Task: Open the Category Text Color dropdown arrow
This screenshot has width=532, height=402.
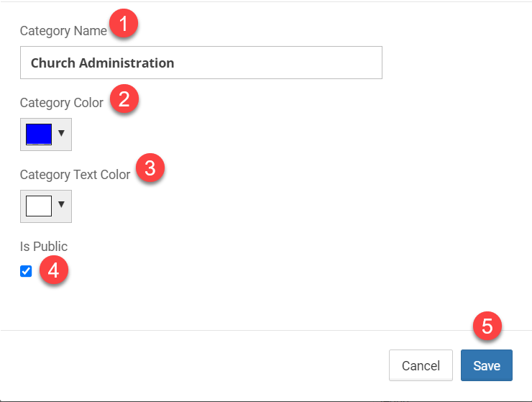Action: 61,206
